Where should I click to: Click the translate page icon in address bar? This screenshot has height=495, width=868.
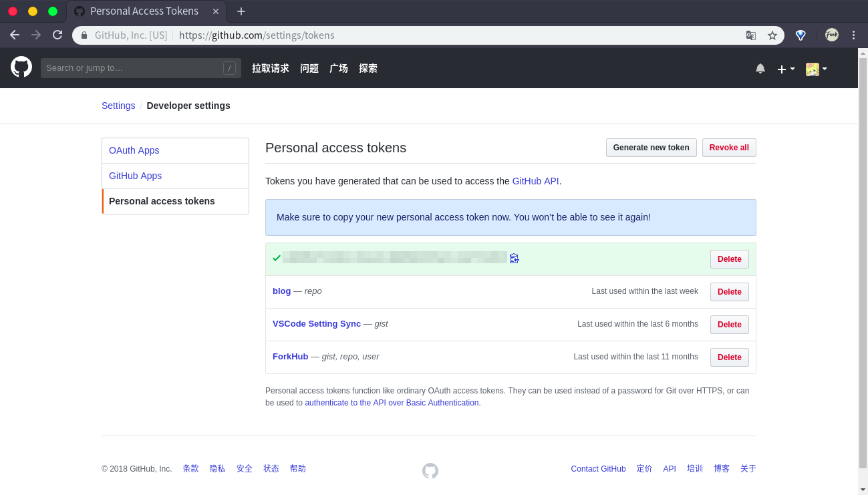(x=751, y=35)
